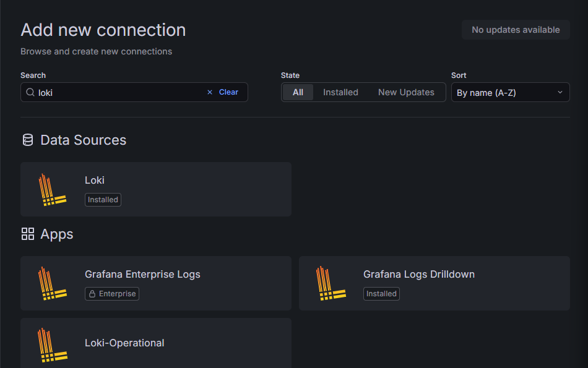Enable the New Updates filter
The width and height of the screenshot is (588, 368).
[406, 92]
